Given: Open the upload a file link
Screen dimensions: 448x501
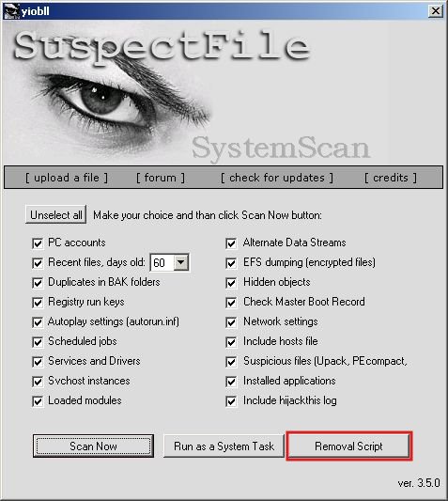Looking at the screenshot, I should tap(67, 178).
